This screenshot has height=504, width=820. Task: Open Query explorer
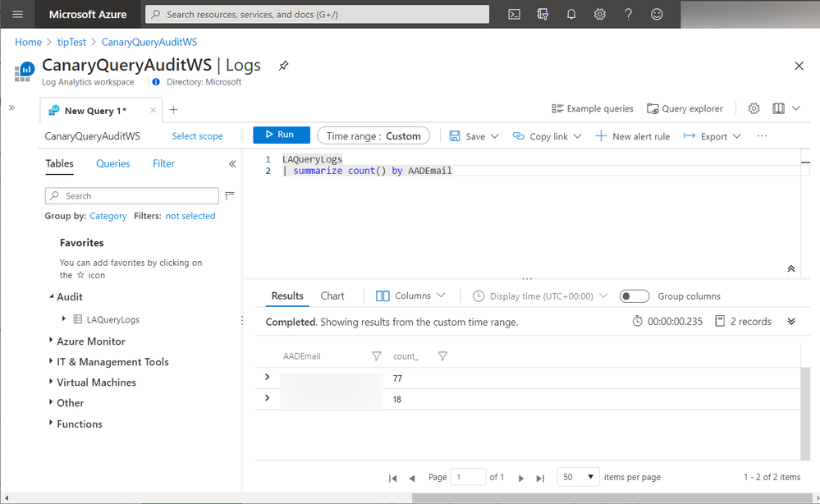coord(685,108)
